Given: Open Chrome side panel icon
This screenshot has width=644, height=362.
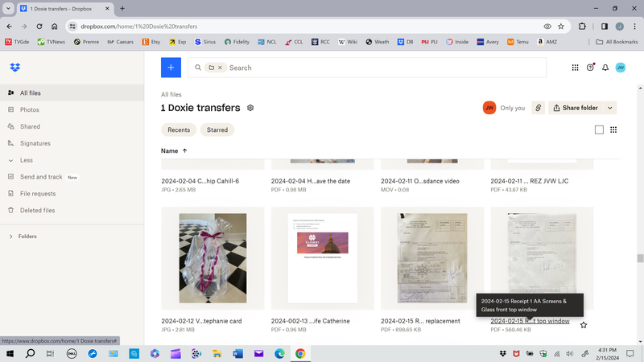Looking at the screenshot, I should click(x=605, y=27).
